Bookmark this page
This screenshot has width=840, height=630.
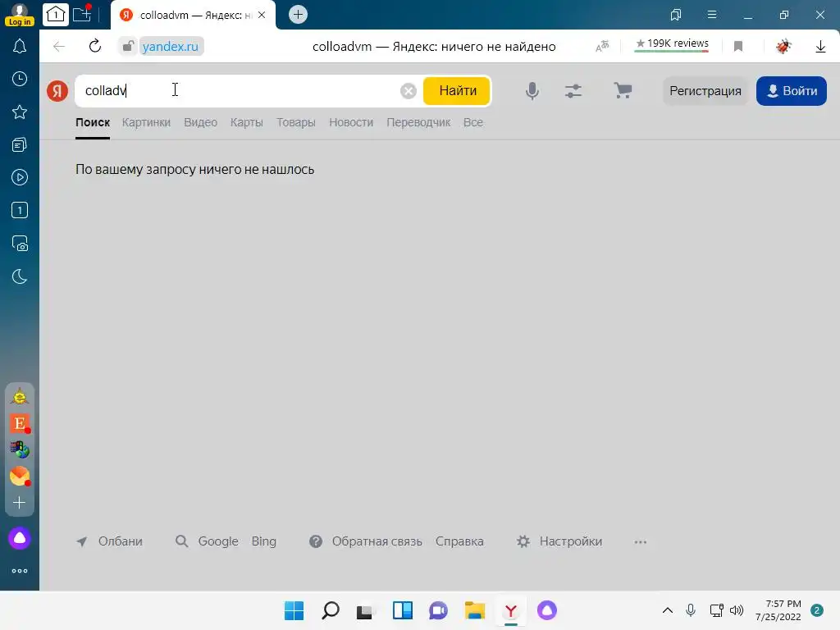(738, 47)
